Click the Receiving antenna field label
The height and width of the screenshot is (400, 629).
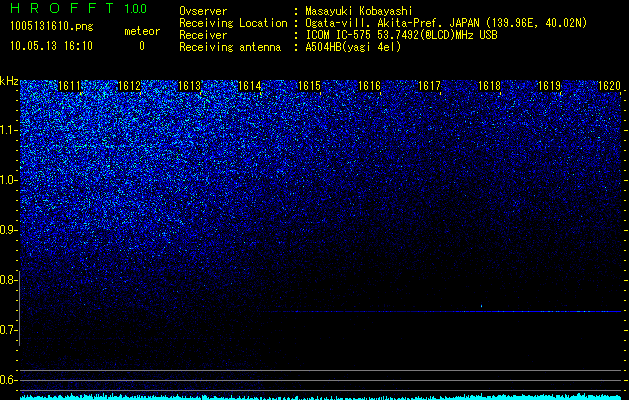(230, 47)
